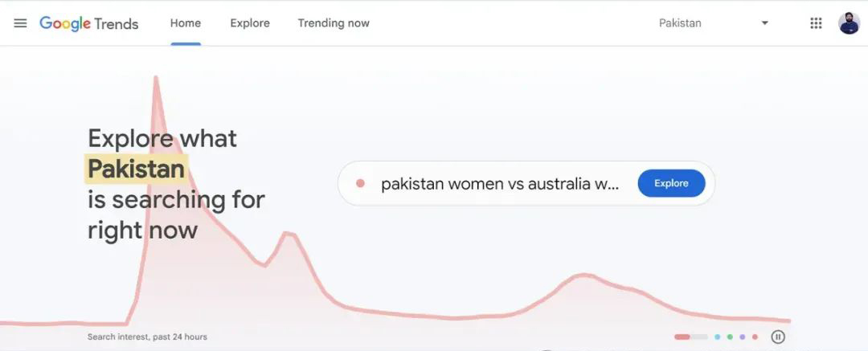The height and width of the screenshot is (351, 868).
Task: Click the country dropdown arrow
Action: pyautogui.click(x=764, y=23)
